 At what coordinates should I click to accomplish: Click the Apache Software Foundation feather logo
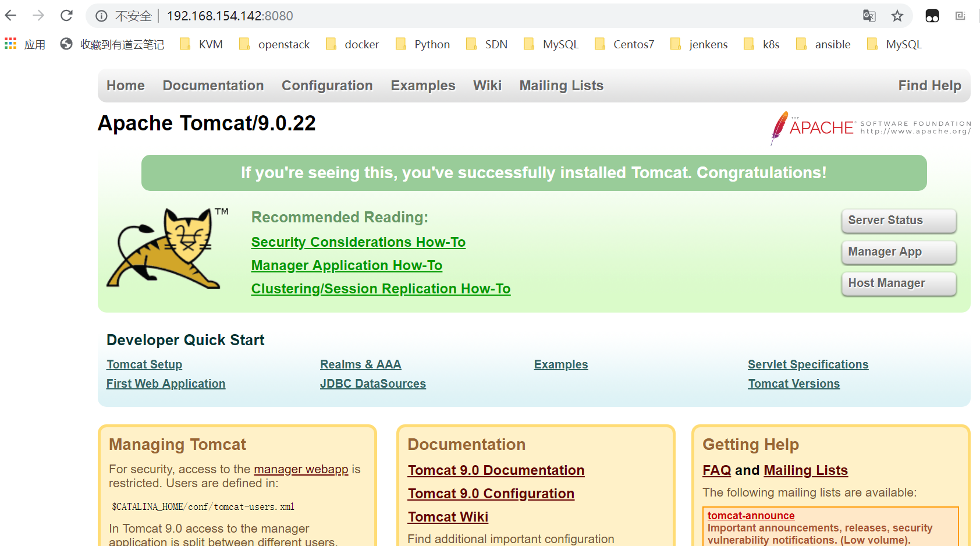click(871, 128)
